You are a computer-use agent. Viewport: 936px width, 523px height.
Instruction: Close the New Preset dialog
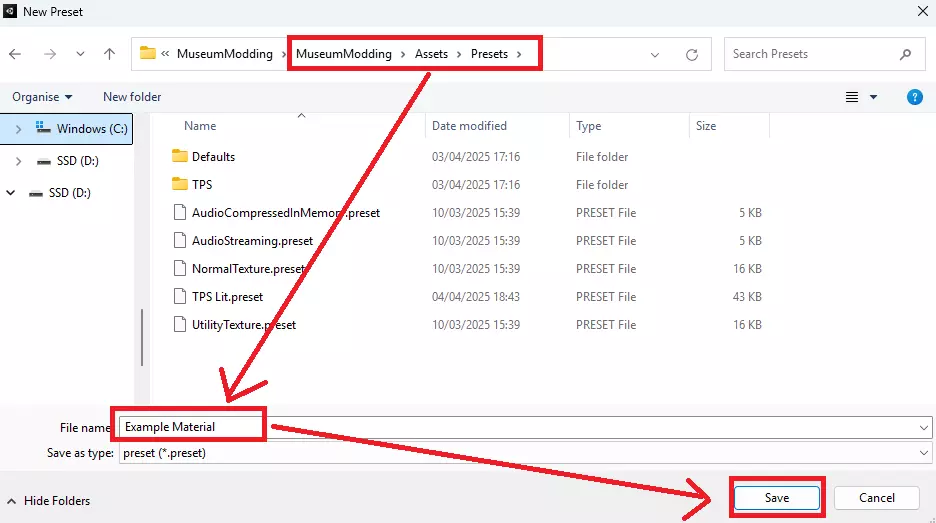922,11
